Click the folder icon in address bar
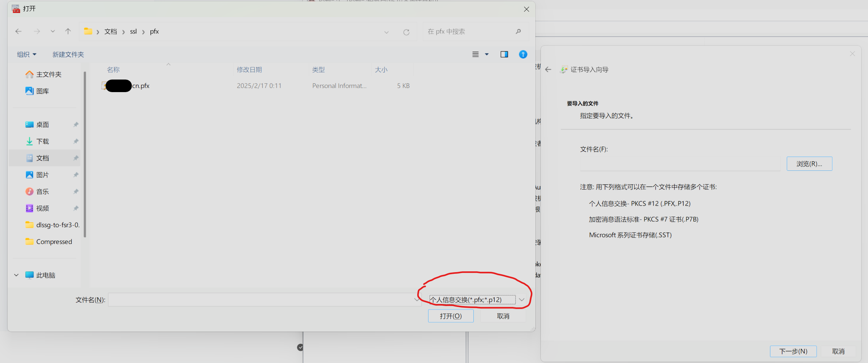This screenshot has height=363, width=868. 88,31
